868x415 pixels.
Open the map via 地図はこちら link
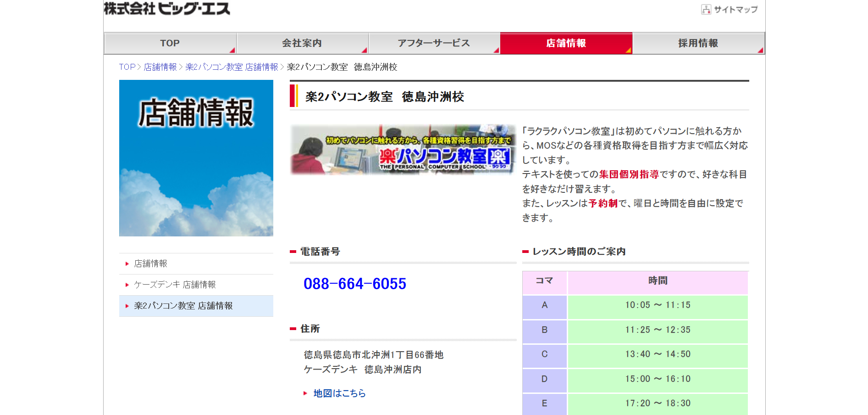coord(338,393)
